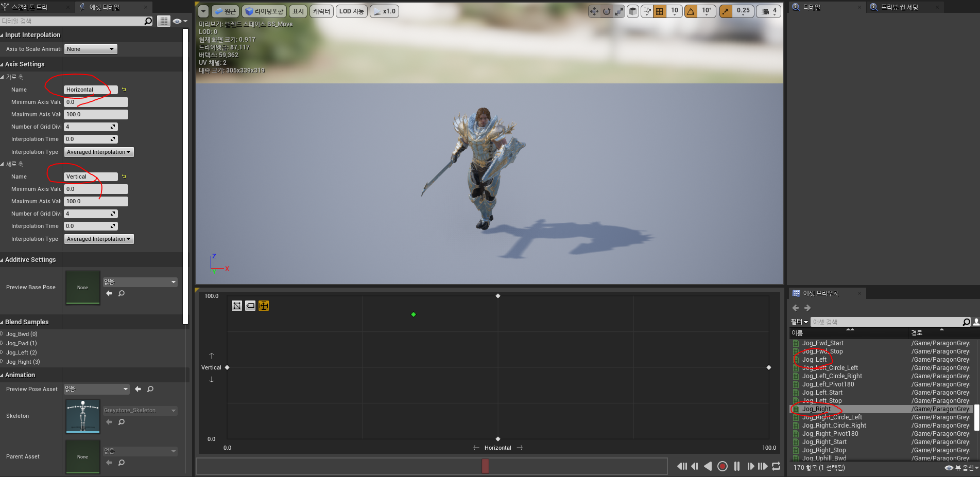Toggle sample labels in blend space grid
This screenshot has width=980, height=477.
tap(250, 306)
